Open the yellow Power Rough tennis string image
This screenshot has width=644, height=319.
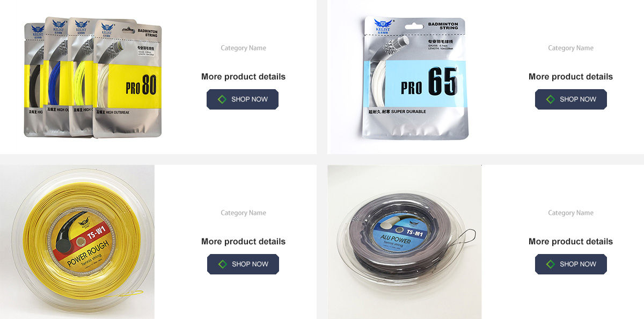tap(77, 242)
